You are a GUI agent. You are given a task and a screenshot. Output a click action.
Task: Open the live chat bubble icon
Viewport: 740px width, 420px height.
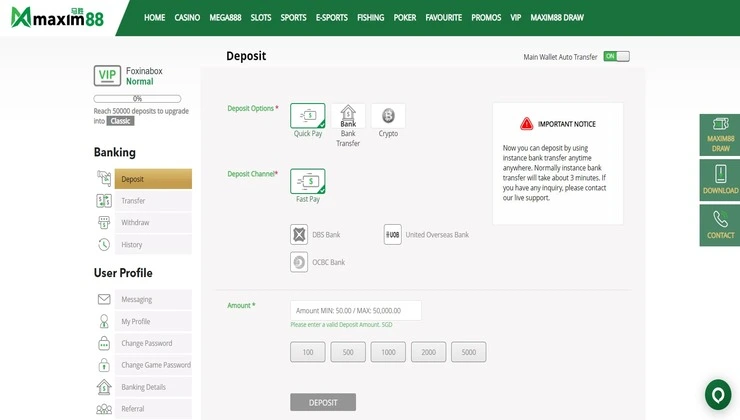tap(718, 395)
